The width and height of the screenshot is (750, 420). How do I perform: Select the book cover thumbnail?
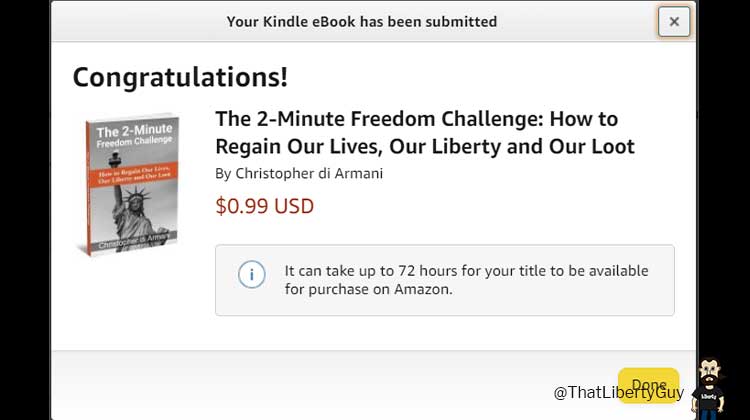(x=128, y=184)
